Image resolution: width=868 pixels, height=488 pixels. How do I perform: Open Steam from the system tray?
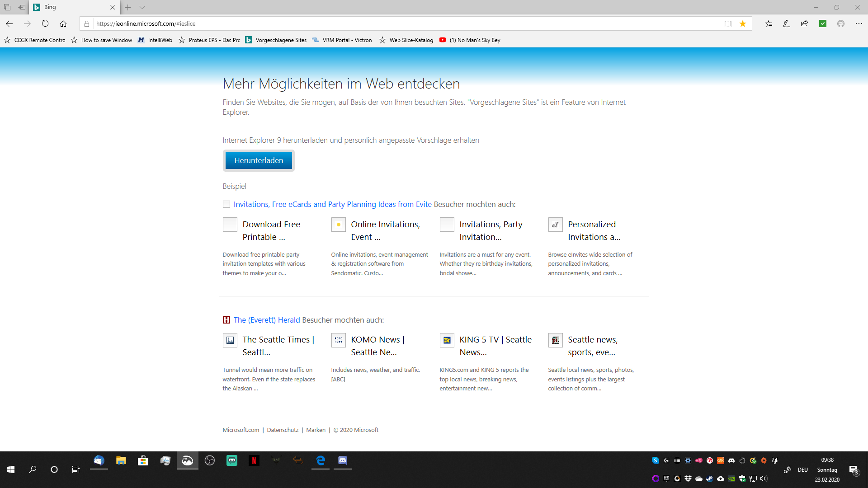(710, 479)
